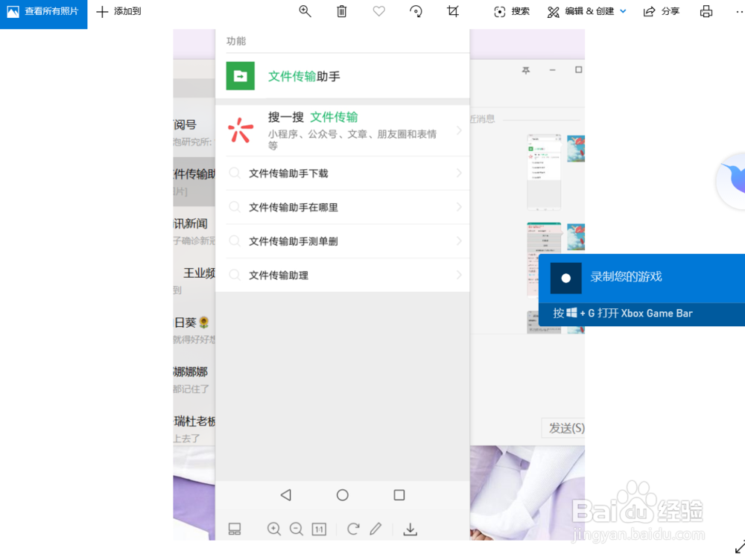745x560 pixels.
Task: Open 搜一搜 文件传输 search entry
Action: (343, 130)
